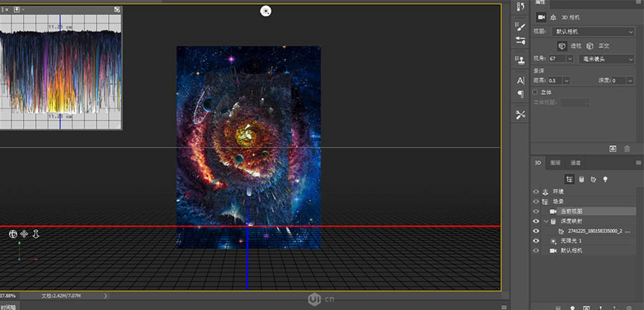Screen dimensions: 644x310
Task: Open the Brushes presets panel icon
Action: pyautogui.click(x=520, y=40)
